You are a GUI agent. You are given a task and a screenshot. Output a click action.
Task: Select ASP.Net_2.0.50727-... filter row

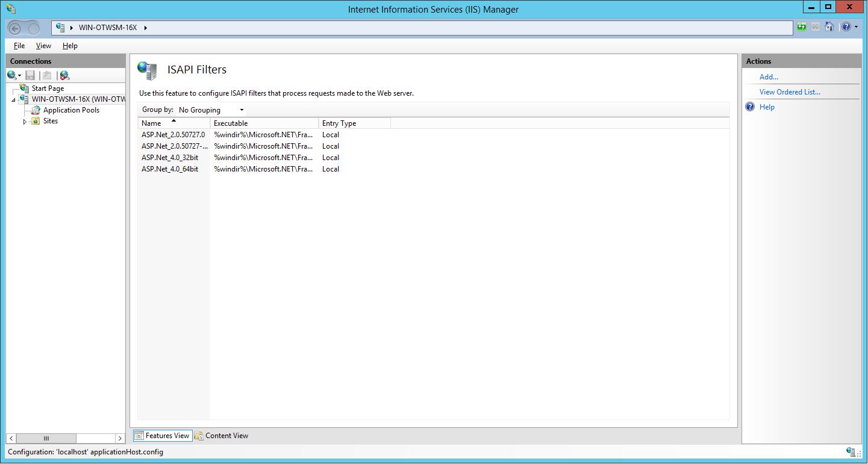coord(433,146)
